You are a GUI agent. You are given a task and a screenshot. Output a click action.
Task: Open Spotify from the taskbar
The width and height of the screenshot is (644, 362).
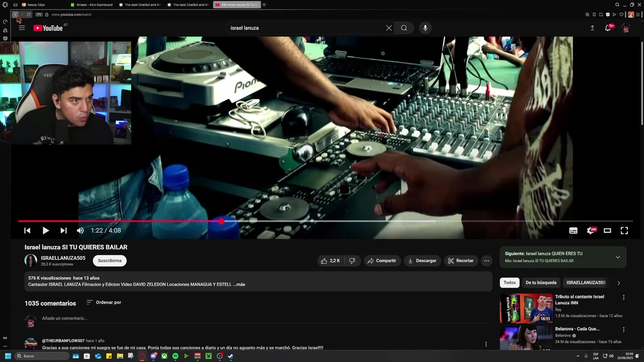point(175,356)
